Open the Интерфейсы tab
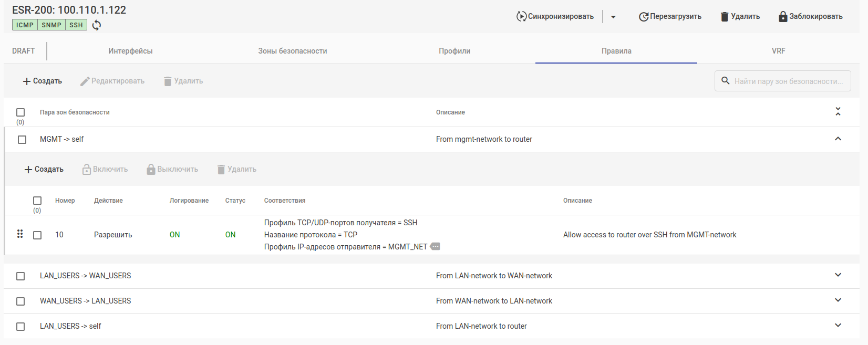This screenshot has width=868, height=345. click(x=130, y=51)
